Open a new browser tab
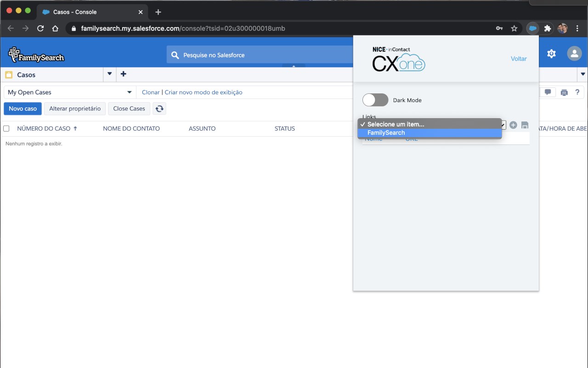This screenshot has height=368, width=588. point(158,12)
